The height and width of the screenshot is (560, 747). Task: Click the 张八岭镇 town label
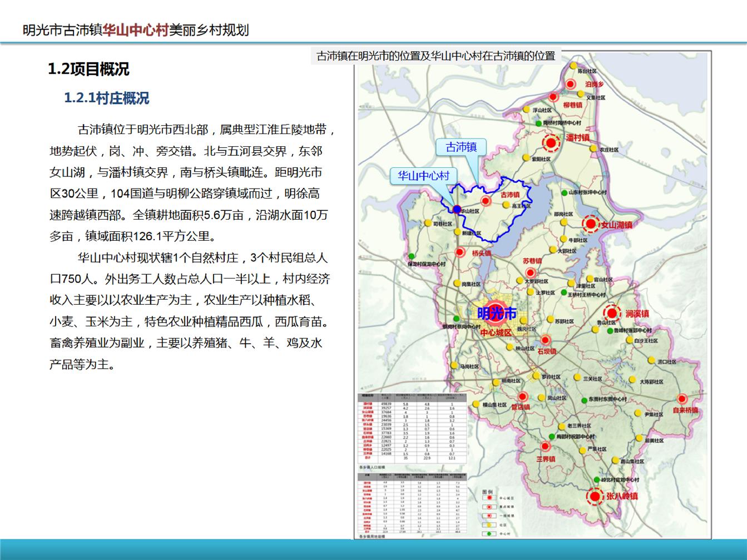[622, 496]
